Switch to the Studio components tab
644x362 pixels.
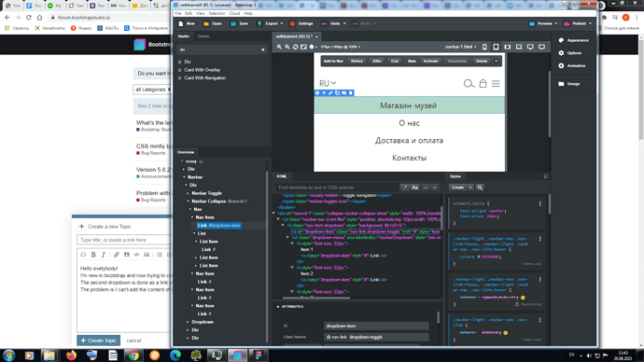point(183,36)
